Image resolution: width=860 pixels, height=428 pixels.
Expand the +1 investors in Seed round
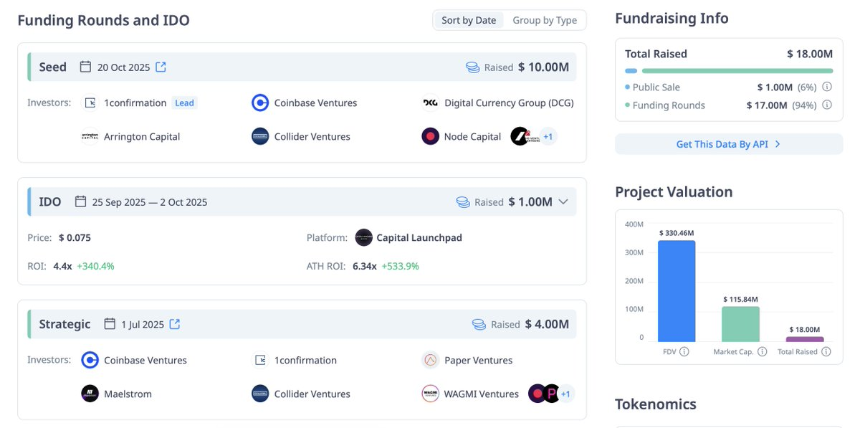(548, 137)
